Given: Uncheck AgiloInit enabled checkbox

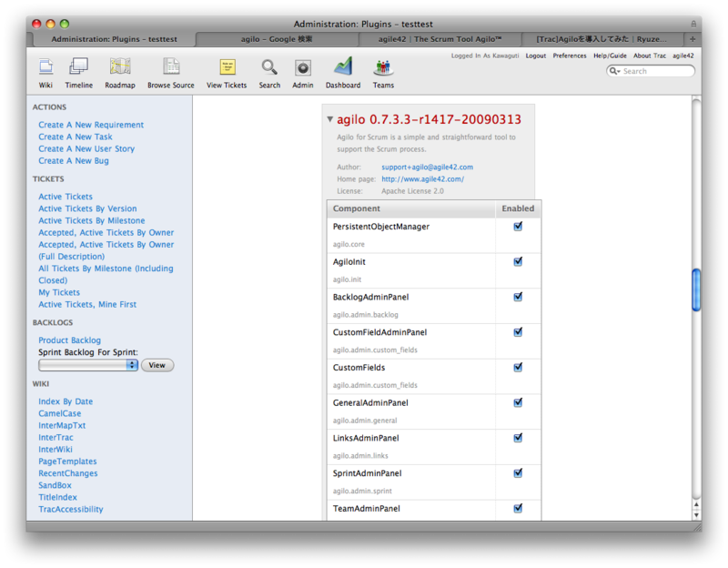Looking at the screenshot, I should (x=518, y=262).
